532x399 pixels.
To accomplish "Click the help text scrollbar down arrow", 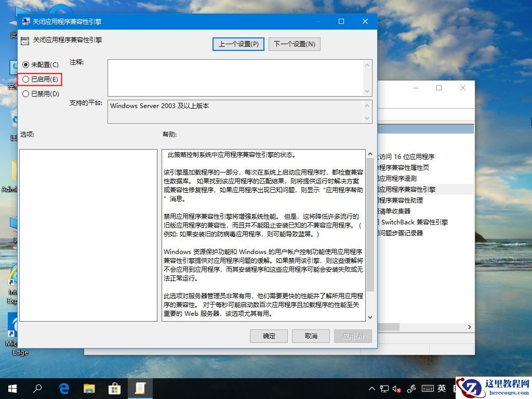I will [x=370, y=317].
